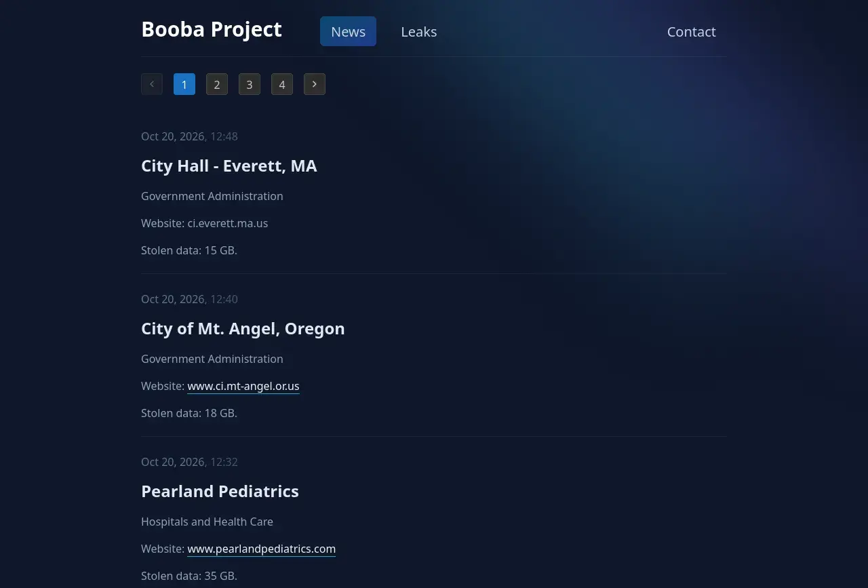This screenshot has height=588, width=868.
Task: Follow the www.pearlandpediatrics.com link
Action: (262, 549)
